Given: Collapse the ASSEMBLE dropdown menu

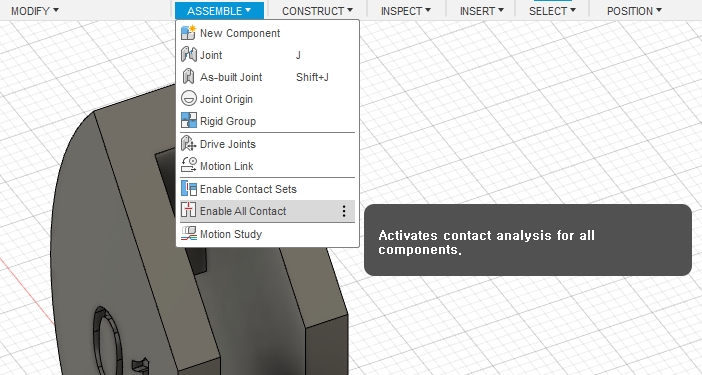Looking at the screenshot, I should [219, 11].
